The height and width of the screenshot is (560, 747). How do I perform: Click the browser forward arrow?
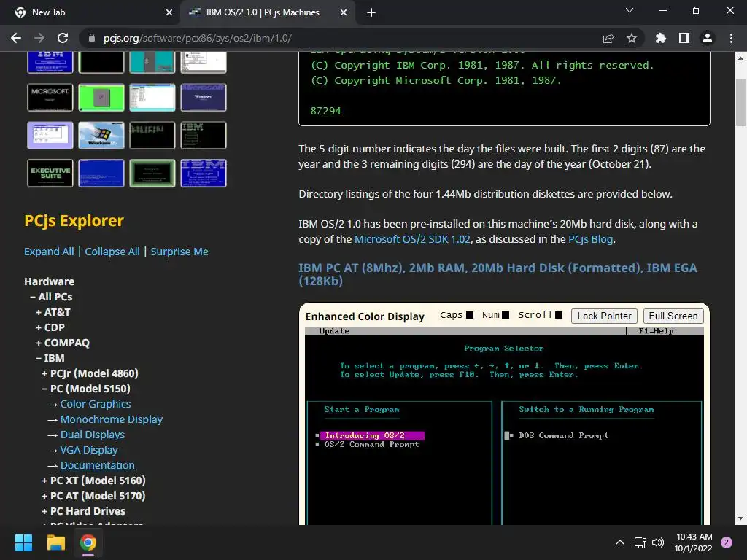pos(39,38)
